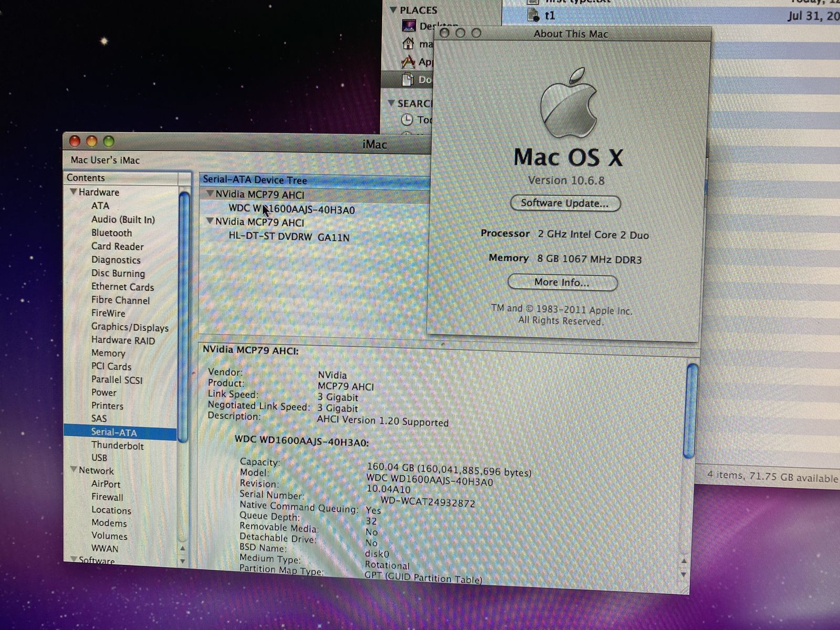Open the home folder icon in Finder sidebar
The width and height of the screenshot is (840, 630).
[x=408, y=44]
